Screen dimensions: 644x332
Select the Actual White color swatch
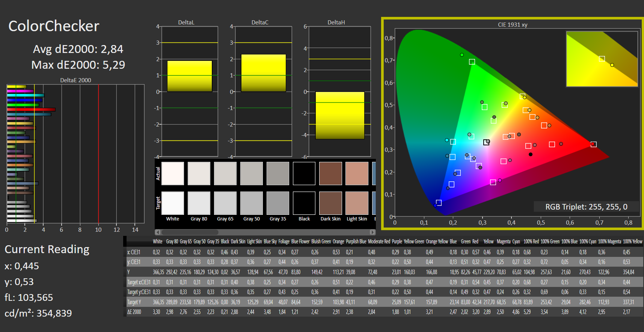click(172, 174)
